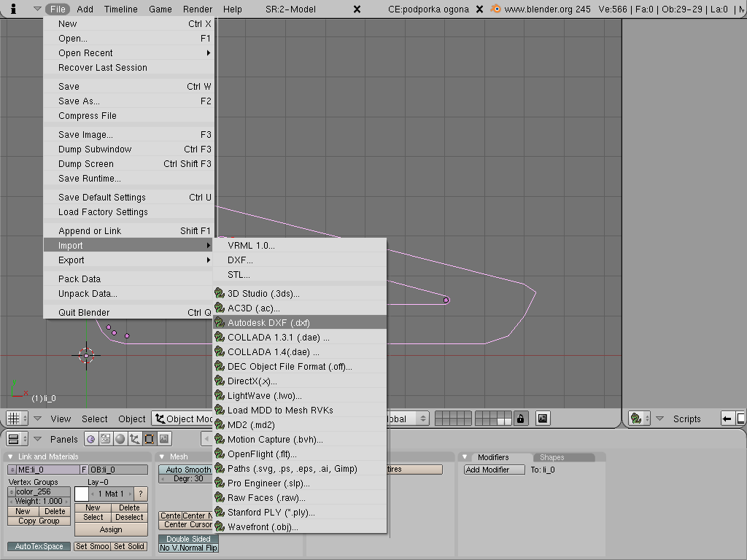The width and height of the screenshot is (747, 560).
Task: Click the Python icon beside Motion Capture (.bvh)
Action: point(220,440)
